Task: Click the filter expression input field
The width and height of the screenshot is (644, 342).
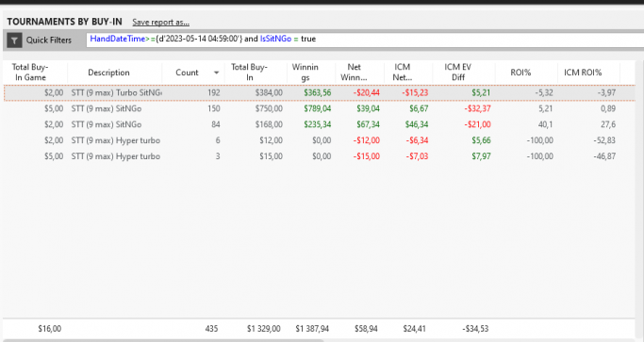Action: [365, 40]
